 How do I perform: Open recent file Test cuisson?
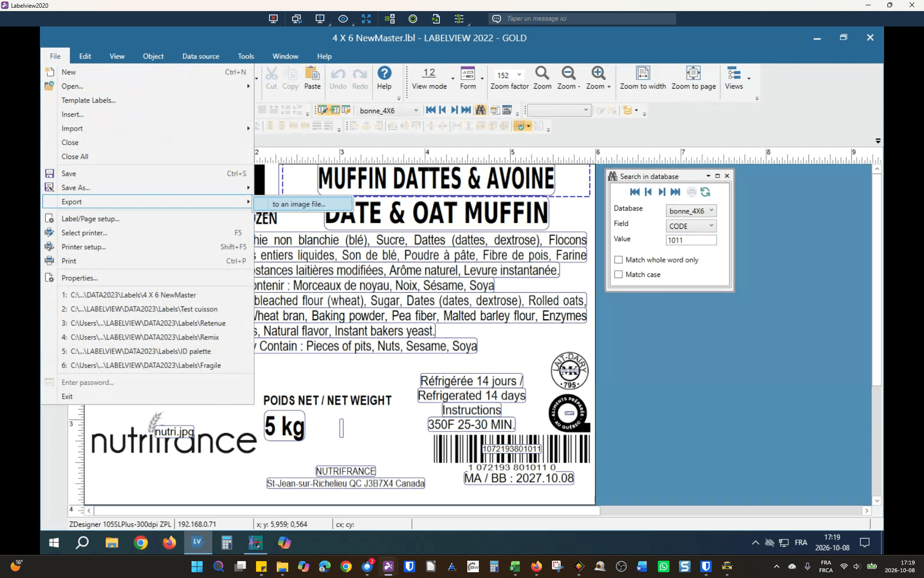[x=147, y=309]
